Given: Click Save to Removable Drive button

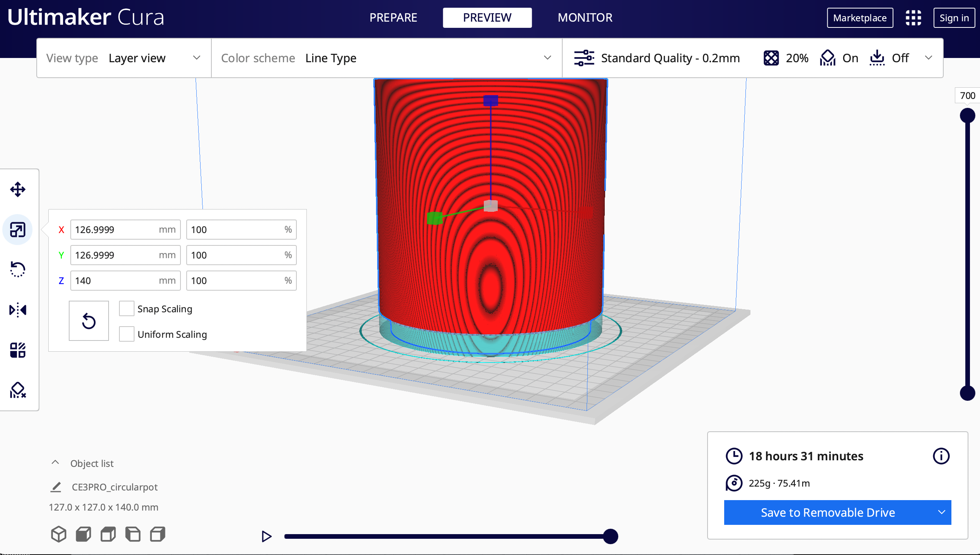Looking at the screenshot, I should [827, 512].
